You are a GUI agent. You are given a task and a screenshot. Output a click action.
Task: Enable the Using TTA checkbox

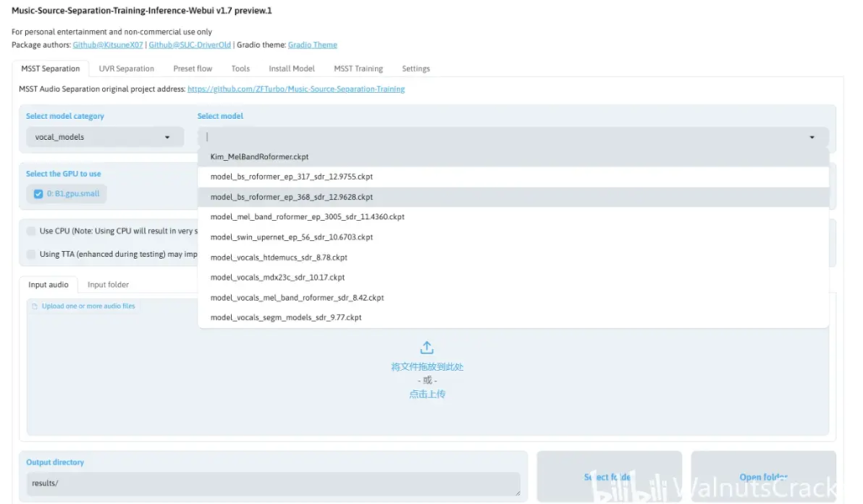click(31, 255)
